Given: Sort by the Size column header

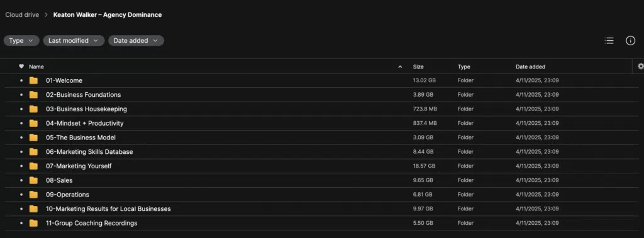Looking at the screenshot, I should (x=418, y=67).
